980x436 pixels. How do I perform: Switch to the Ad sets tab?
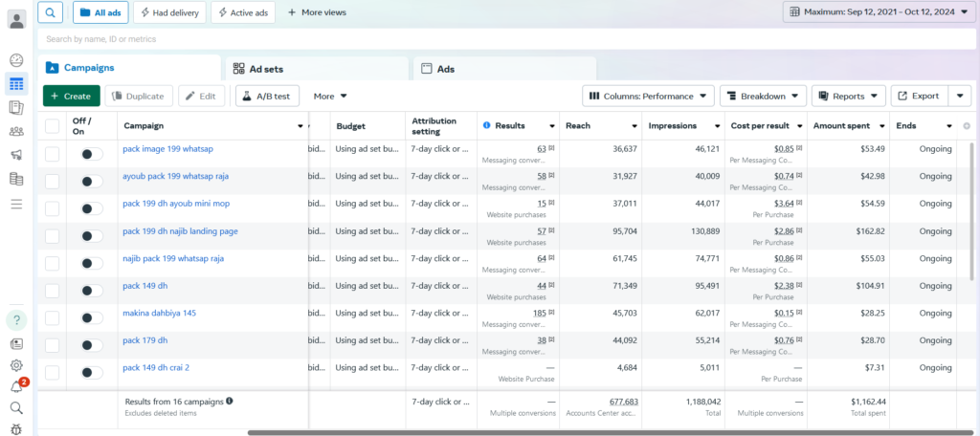[316, 69]
